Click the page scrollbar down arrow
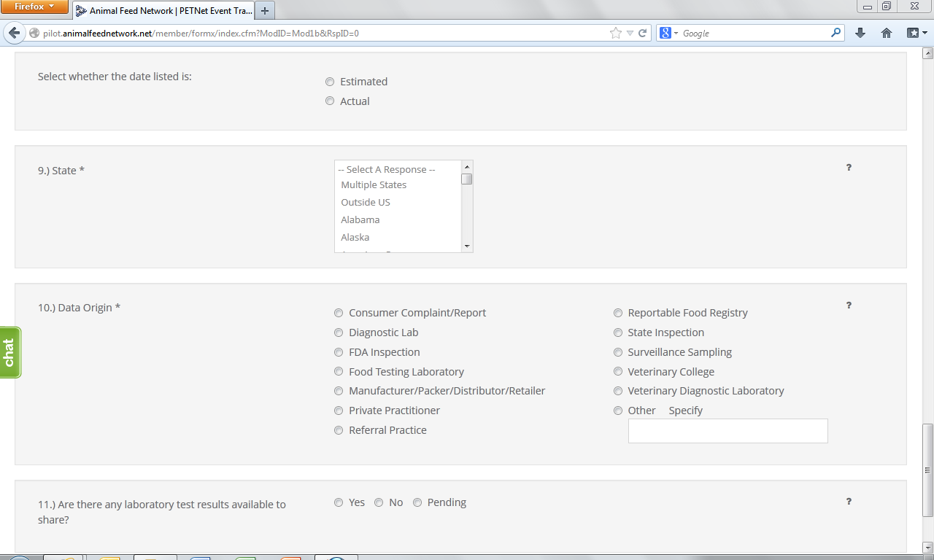This screenshot has height=560, width=934. point(928,548)
